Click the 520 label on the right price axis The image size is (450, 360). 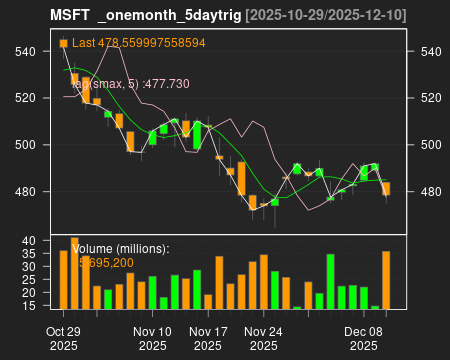[431, 98]
